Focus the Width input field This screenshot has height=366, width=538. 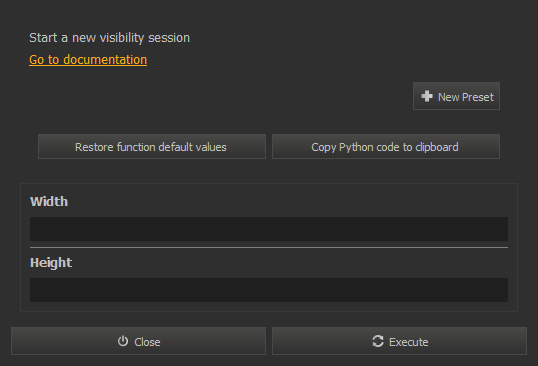(269, 229)
